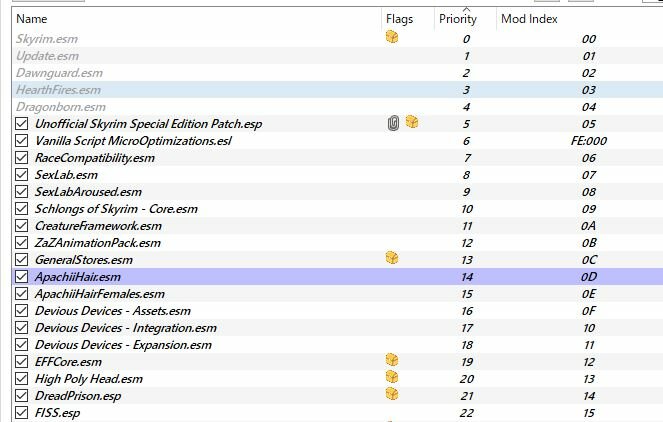Click archive box icon for GeneralStores.esm
Screen dimensions: 663x422
click(x=392, y=258)
